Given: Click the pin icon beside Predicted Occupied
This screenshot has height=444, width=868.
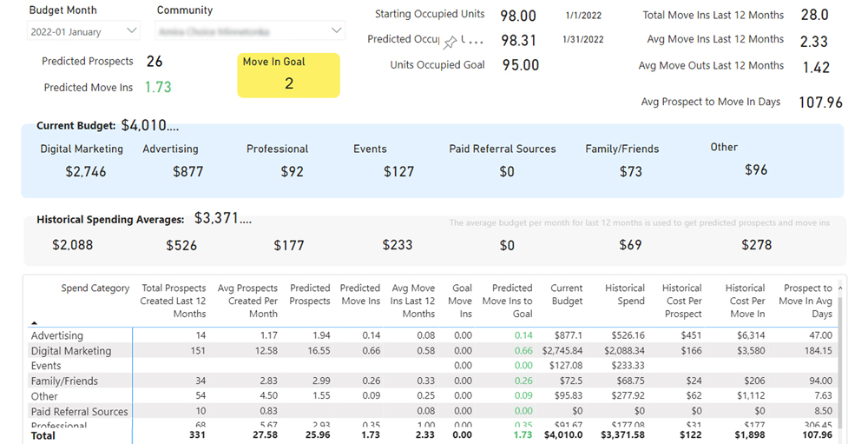Looking at the screenshot, I should pos(450,42).
